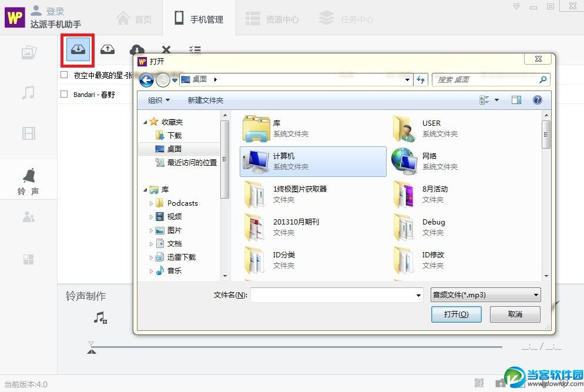
Task: Toggle the preview pane icon
Action: coord(516,100)
